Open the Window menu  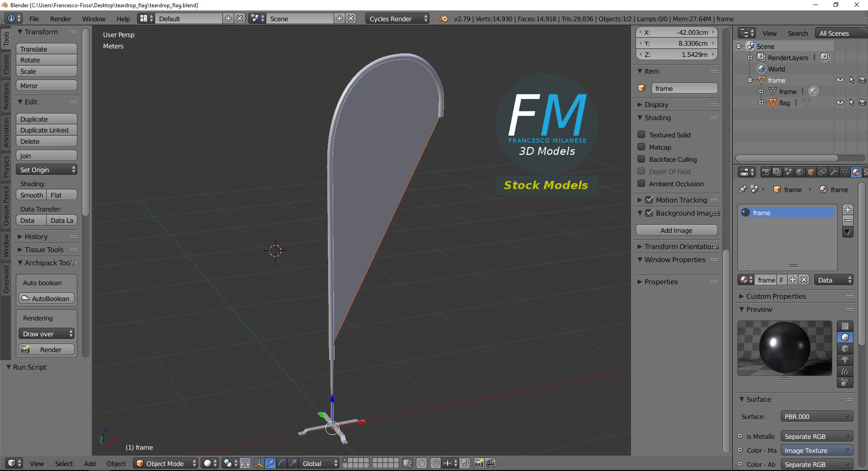point(94,19)
